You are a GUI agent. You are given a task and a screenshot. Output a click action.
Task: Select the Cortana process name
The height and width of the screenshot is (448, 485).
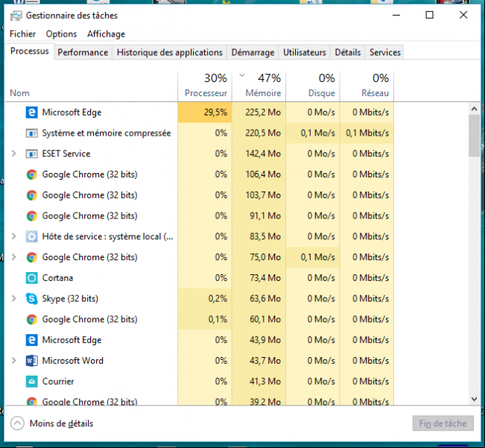(57, 278)
